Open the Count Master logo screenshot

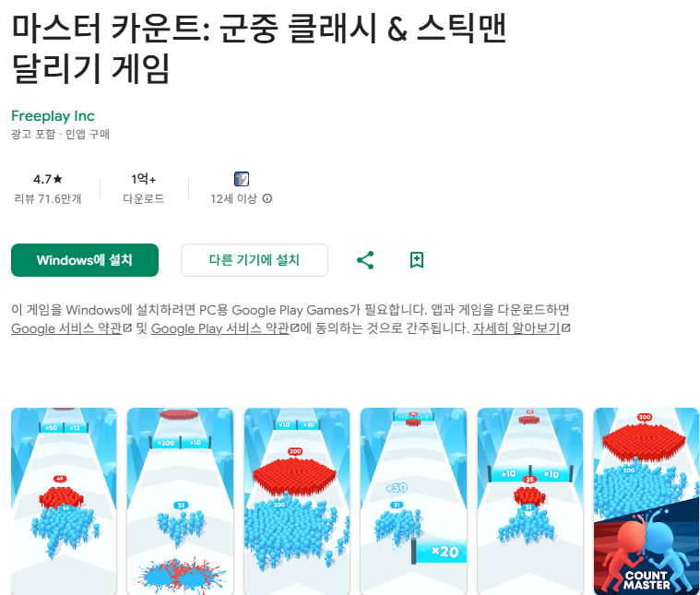pyautogui.click(x=647, y=501)
